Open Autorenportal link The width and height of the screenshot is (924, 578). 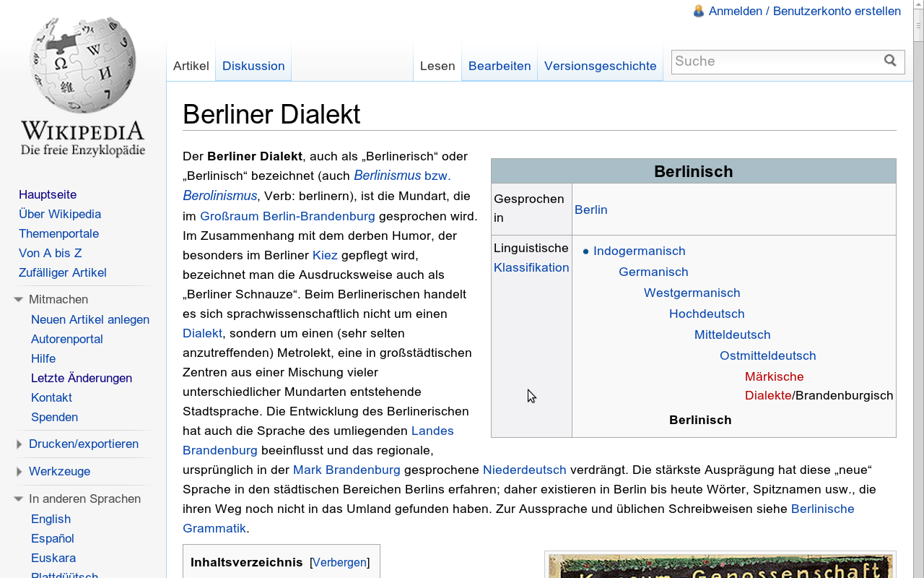point(67,339)
